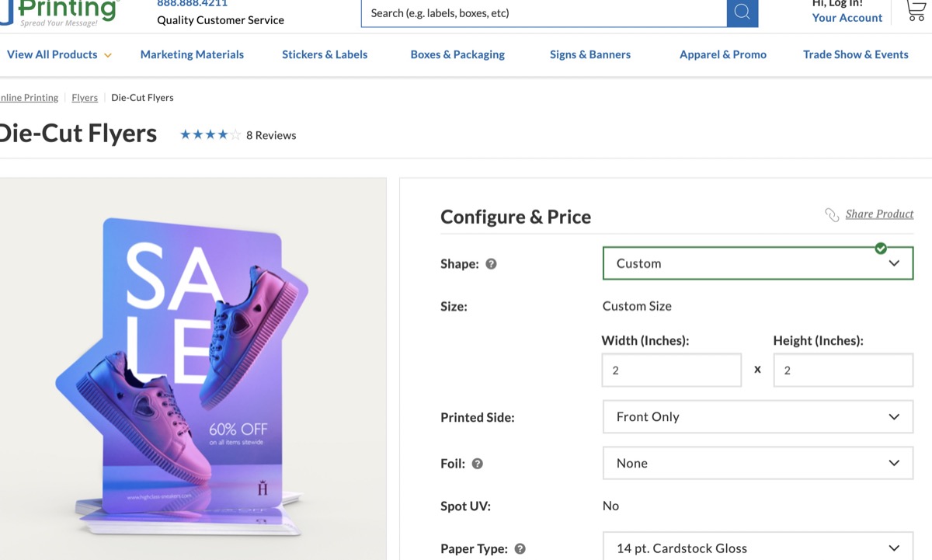Click the Shape help question icon
932x560 pixels.
[491, 264]
